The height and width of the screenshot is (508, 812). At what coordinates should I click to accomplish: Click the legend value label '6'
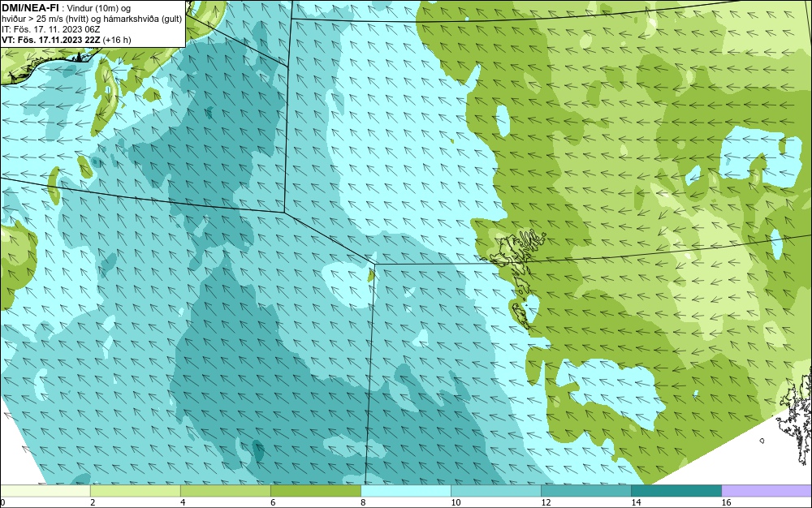[273, 502]
